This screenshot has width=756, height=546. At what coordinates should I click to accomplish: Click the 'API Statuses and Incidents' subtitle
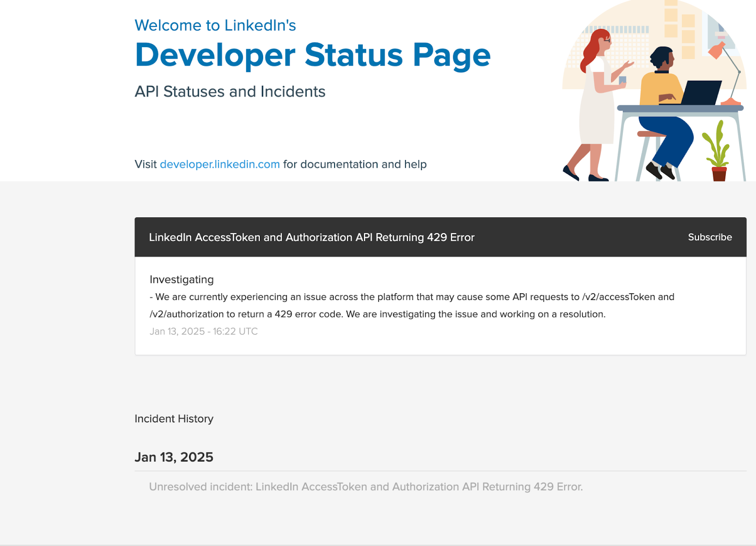230,92
